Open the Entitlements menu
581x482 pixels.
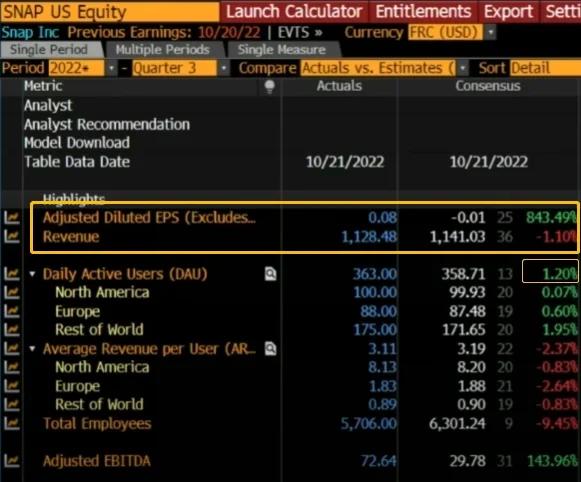click(x=424, y=11)
